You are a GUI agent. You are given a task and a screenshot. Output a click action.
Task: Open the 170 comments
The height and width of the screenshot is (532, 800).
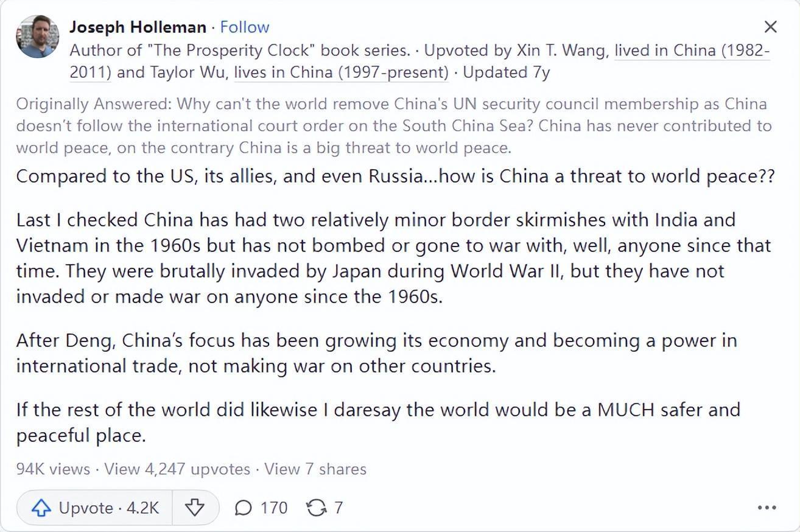tap(261, 508)
